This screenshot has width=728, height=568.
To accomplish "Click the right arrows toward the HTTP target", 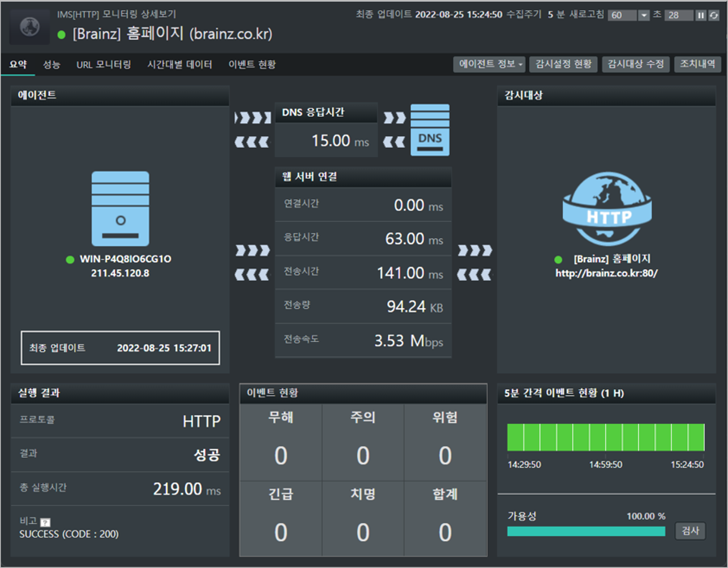I will point(475,250).
